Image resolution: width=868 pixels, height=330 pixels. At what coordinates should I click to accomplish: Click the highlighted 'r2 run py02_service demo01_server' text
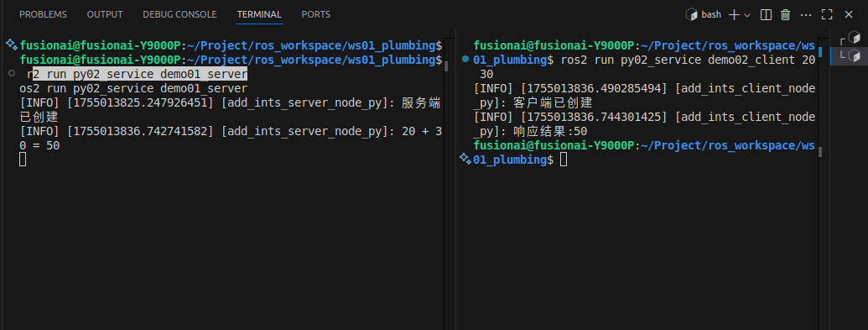[140, 74]
